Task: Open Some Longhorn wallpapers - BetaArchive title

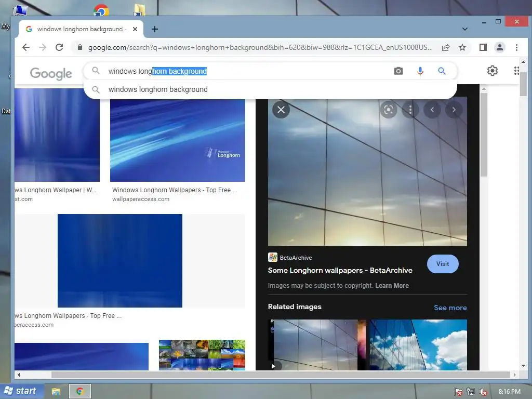Action: [x=340, y=270]
